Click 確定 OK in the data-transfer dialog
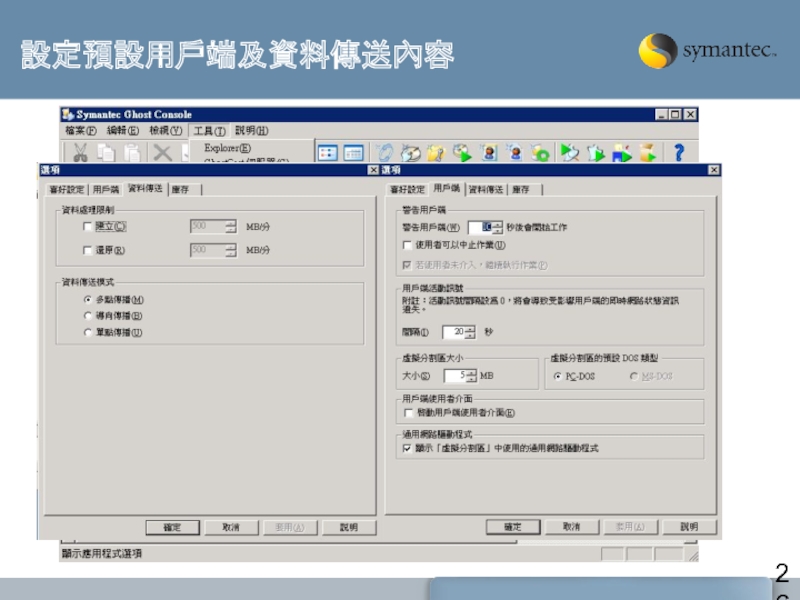This screenshot has width=800, height=600. pos(172,527)
